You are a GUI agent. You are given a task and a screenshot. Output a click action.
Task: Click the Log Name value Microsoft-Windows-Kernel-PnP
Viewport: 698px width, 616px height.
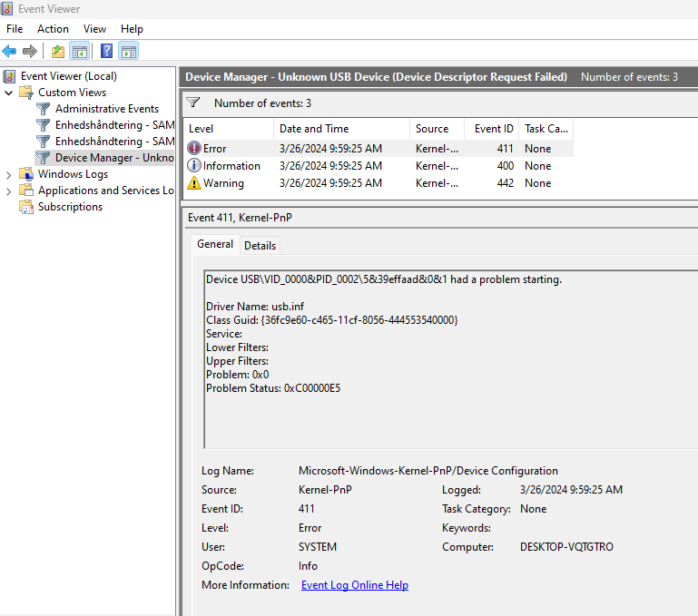pos(428,471)
